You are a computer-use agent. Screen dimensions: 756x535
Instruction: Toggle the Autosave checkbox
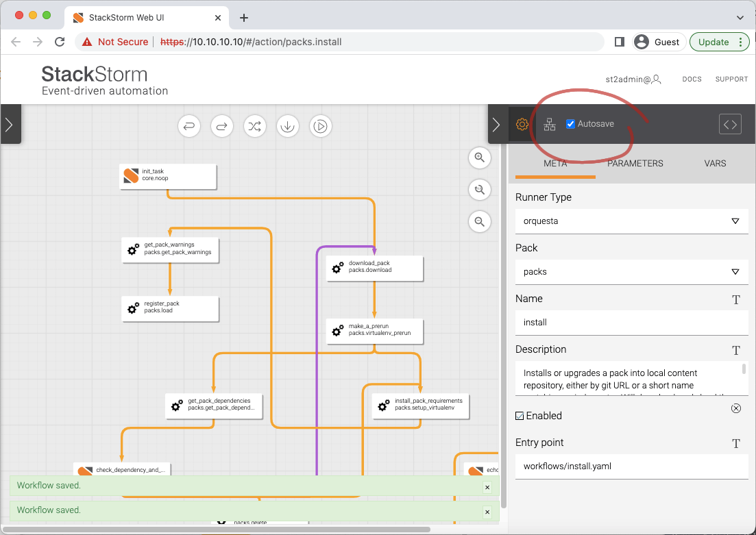(570, 124)
